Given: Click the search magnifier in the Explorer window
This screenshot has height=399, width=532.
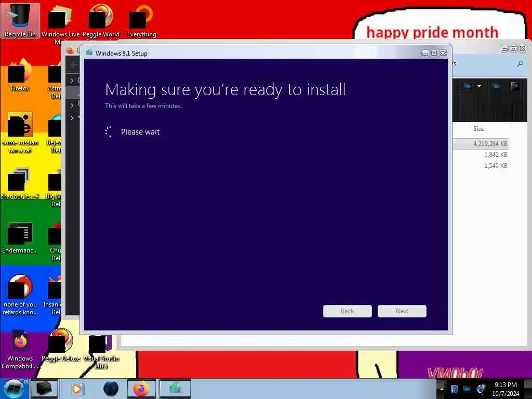Looking at the screenshot, I should [520, 63].
